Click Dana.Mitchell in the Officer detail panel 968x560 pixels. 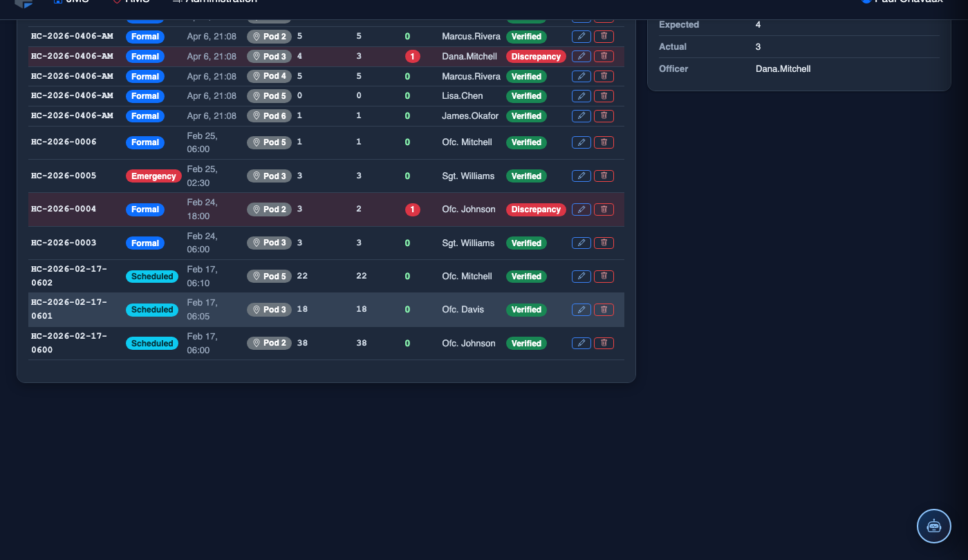point(783,69)
